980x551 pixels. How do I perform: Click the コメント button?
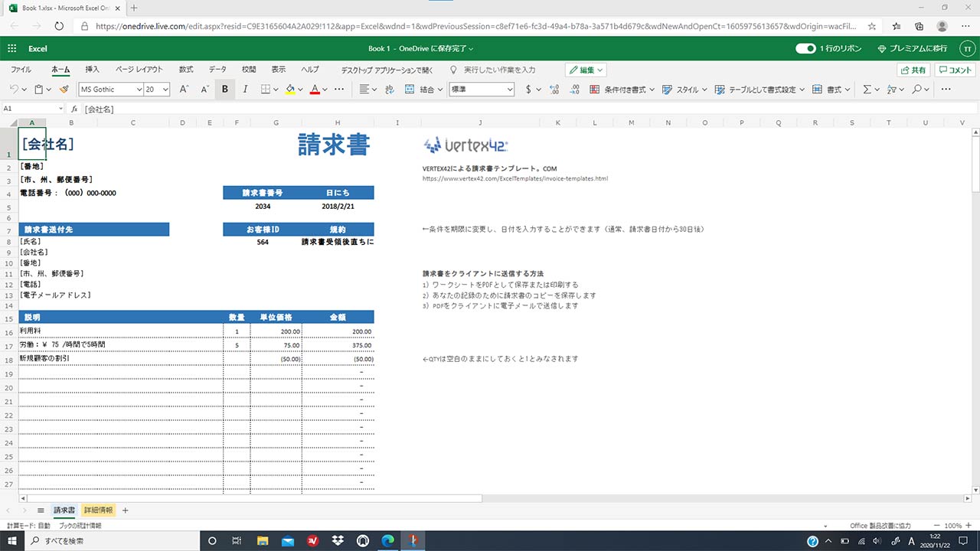pos(955,70)
